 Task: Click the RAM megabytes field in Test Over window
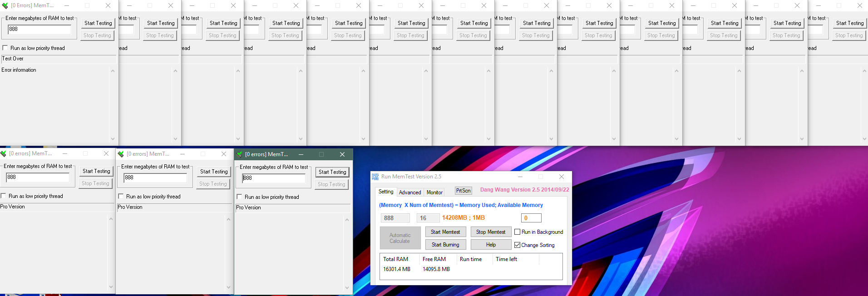(x=39, y=29)
